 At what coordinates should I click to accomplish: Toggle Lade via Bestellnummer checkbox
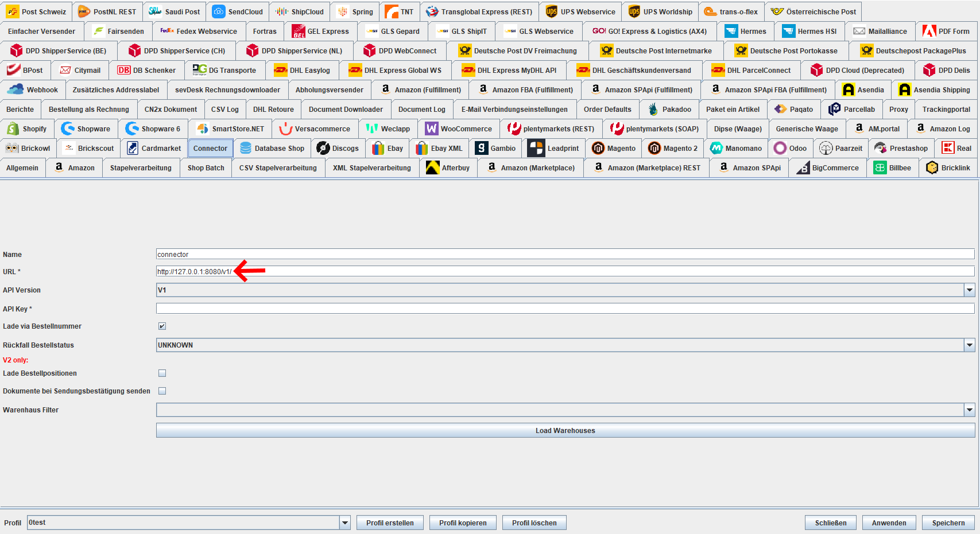pyautogui.click(x=162, y=326)
